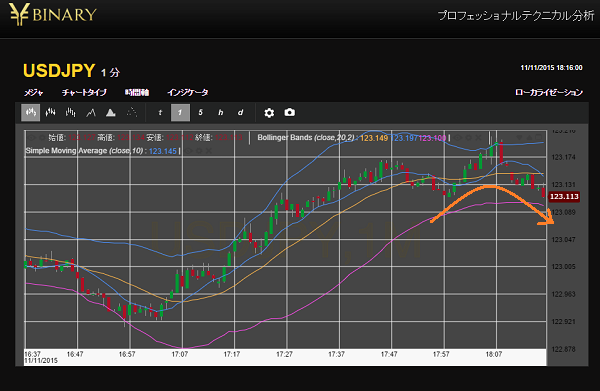Click the Bollinger Bands (close,20,2) label
The height and width of the screenshot is (391, 600).
point(306,137)
